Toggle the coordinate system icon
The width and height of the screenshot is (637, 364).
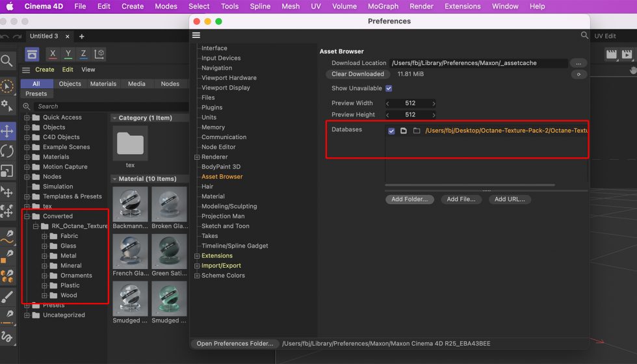coord(99,53)
